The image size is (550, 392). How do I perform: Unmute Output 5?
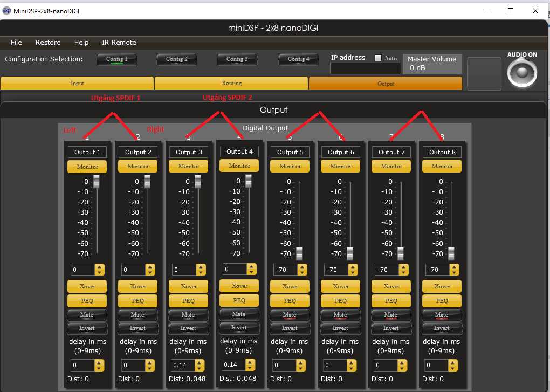point(290,315)
